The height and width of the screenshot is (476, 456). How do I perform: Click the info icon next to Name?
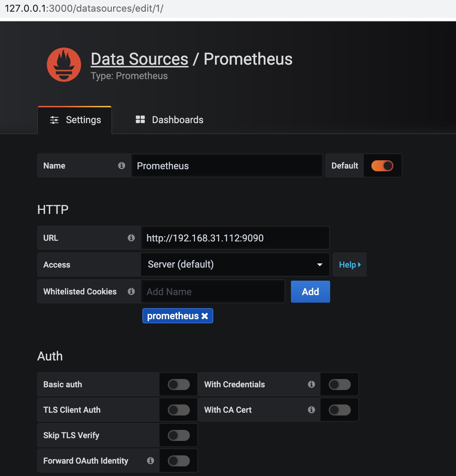point(121,165)
